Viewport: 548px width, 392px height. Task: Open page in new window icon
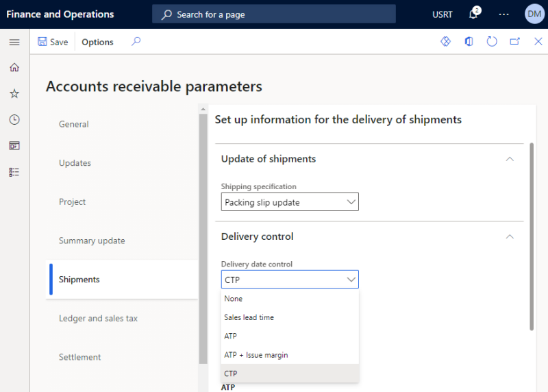pos(515,42)
